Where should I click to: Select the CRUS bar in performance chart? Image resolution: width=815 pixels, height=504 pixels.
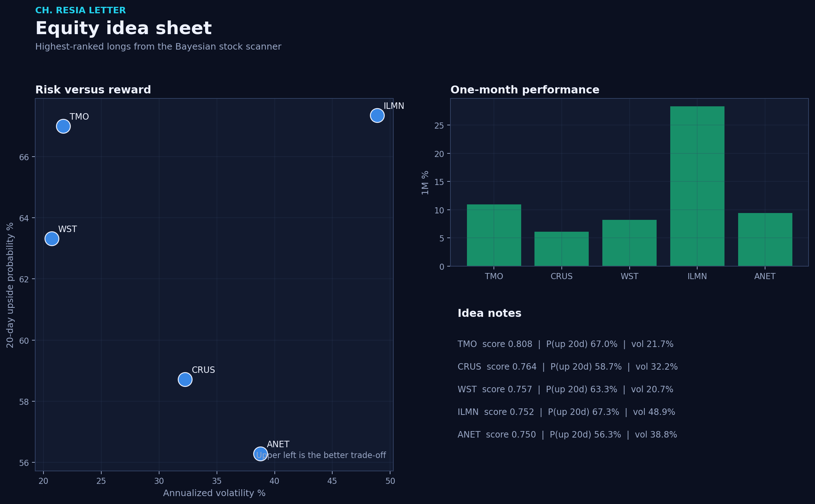[561, 249]
